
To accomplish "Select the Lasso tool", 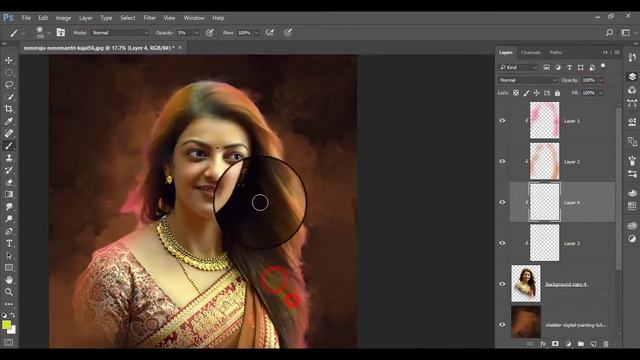I will (9, 85).
